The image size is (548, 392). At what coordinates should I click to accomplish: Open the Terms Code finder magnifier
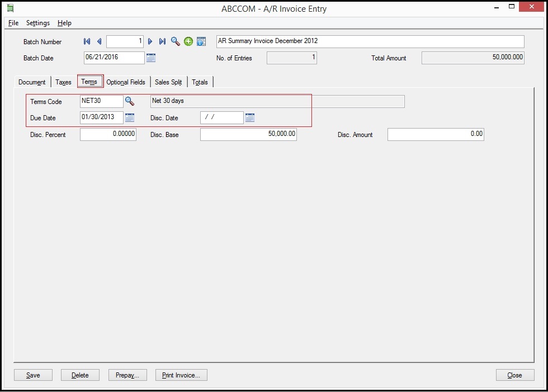[x=130, y=101]
